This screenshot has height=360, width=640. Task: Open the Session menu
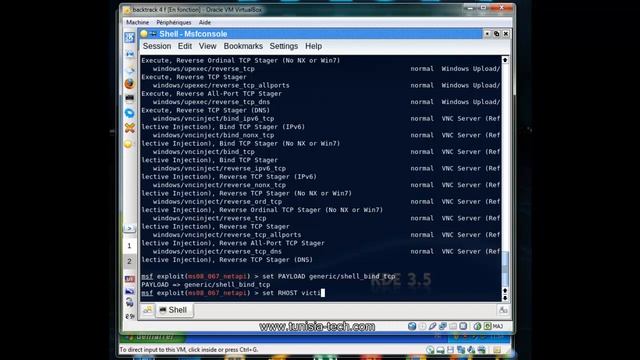pos(157,46)
